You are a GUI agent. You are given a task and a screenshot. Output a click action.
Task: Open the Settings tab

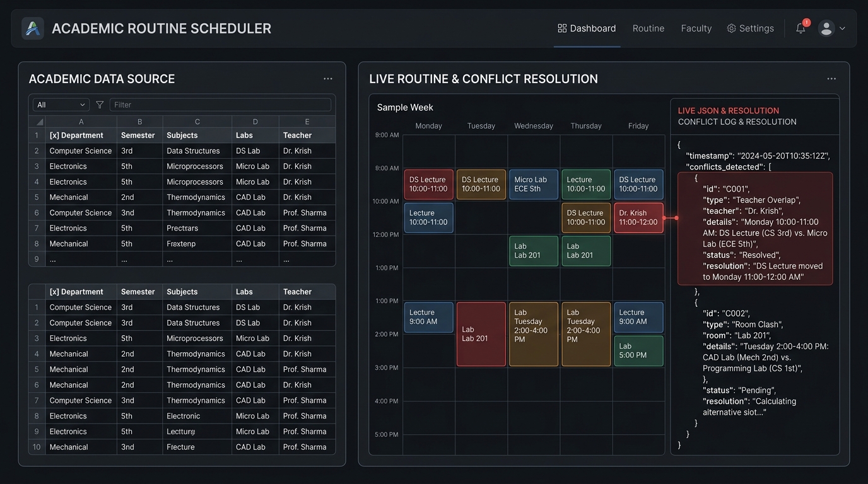click(x=751, y=28)
